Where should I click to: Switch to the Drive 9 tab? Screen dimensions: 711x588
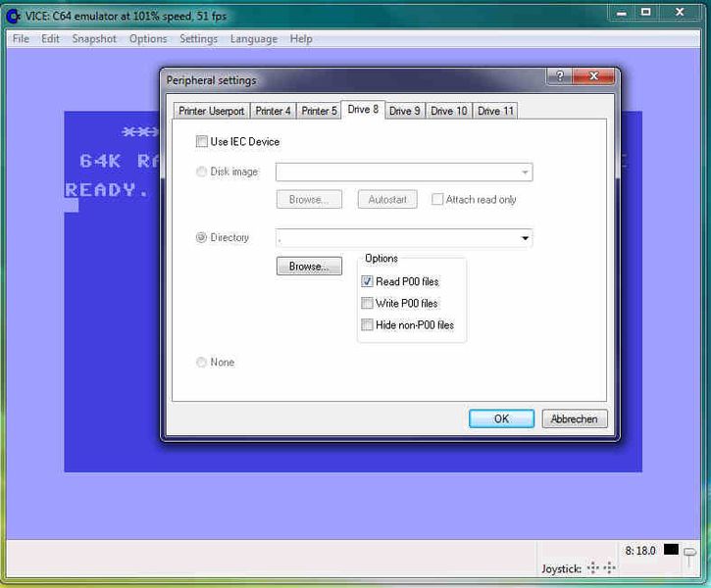point(405,111)
